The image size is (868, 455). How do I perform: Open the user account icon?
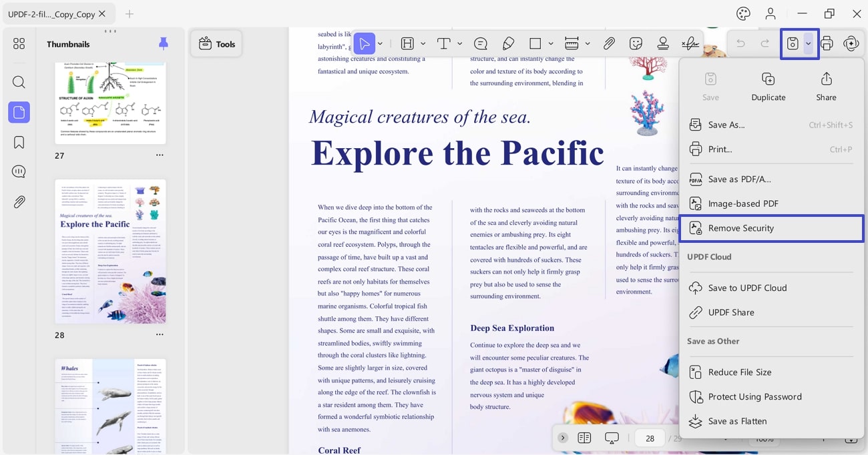pyautogui.click(x=771, y=13)
